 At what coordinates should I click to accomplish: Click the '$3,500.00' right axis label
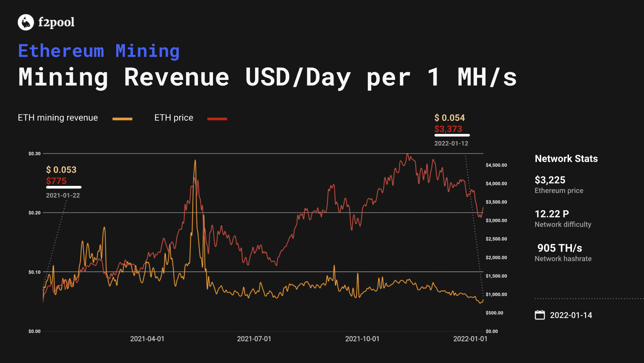pos(496,202)
